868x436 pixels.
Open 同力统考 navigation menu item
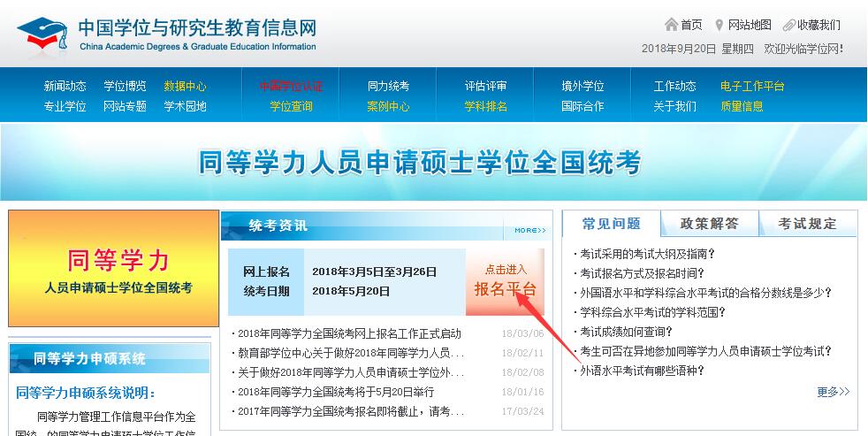pyautogui.click(x=388, y=86)
